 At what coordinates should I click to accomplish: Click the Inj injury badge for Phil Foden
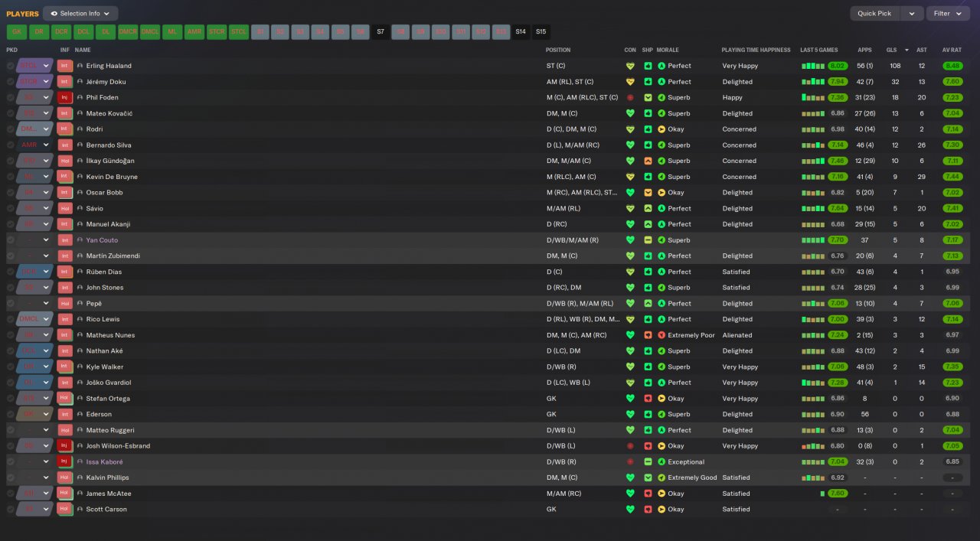pyautogui.click(x=64, y=97)
